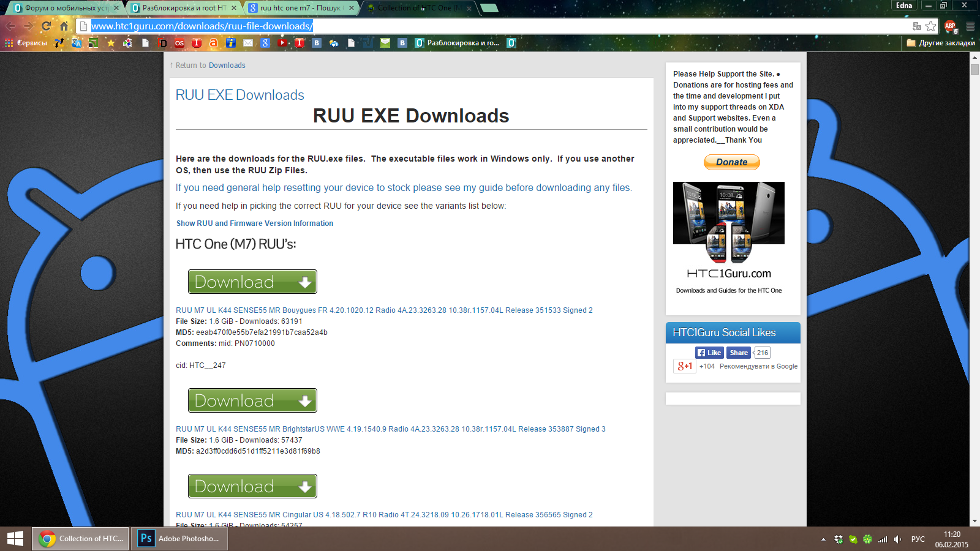The image size is (980, 551).
Task: Click the address bar URL field
Action: pyautogui.click(x=490, y=26)
